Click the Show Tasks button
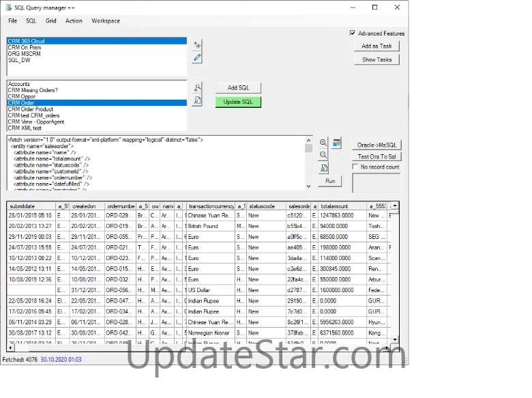This screenshot has width=532, height=398. (376, 59)
